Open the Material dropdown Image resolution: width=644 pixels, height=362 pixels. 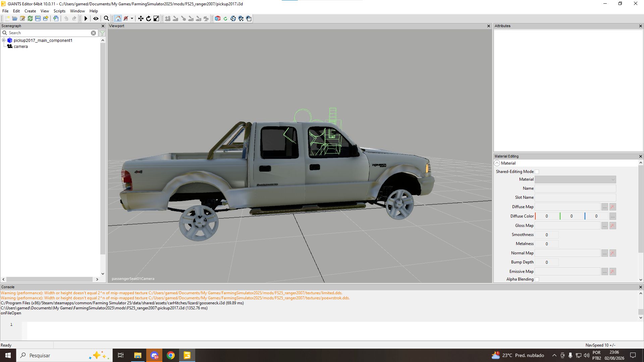click(x=575, y=179)
